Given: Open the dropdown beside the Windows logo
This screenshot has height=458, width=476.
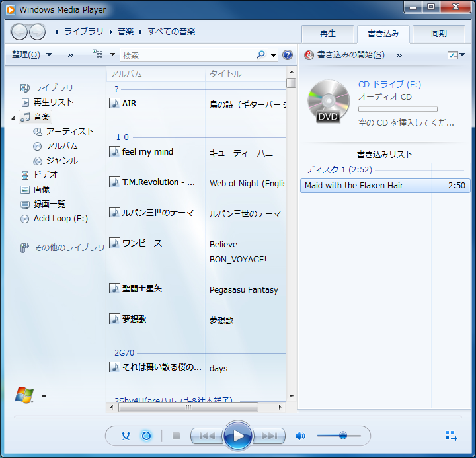Looking at the screenshot, I should pos(44,397).
